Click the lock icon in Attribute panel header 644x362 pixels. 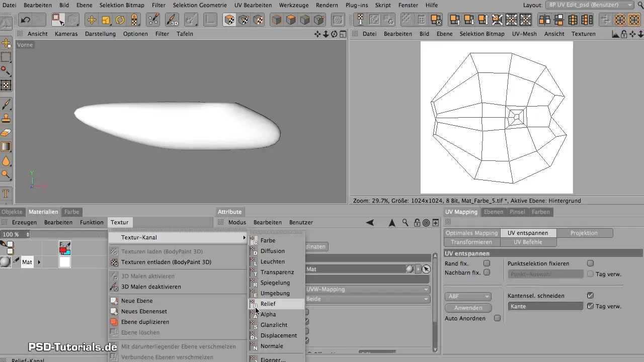(x=417, y=223)
